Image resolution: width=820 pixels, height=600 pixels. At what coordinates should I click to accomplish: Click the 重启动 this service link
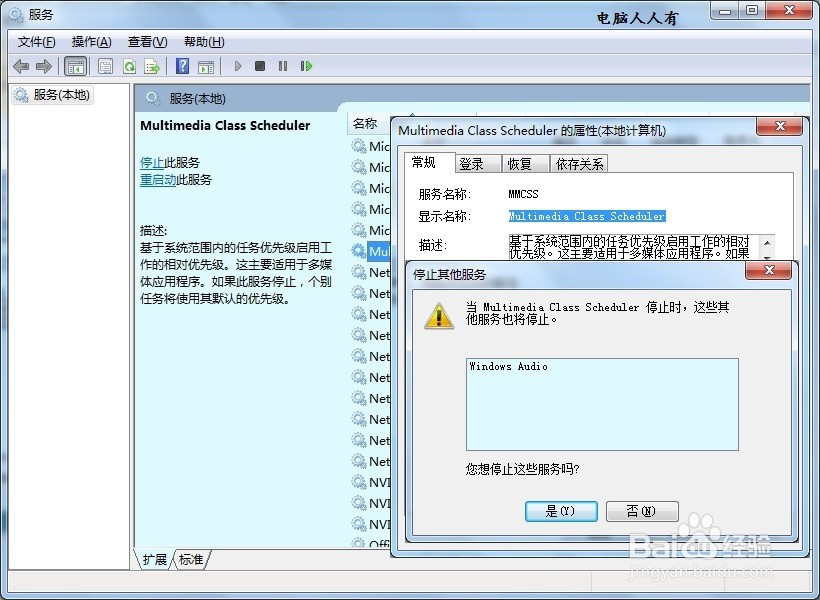(x=158, y=180)
